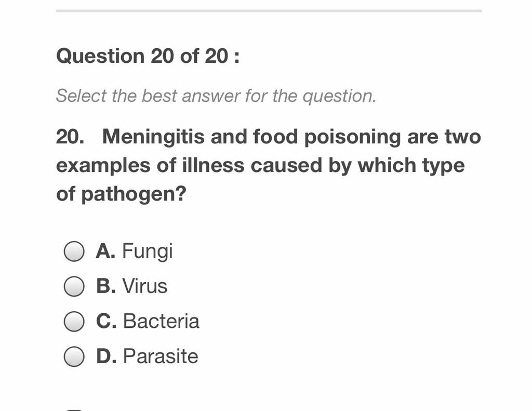Click the word 'Meningitis' in the question
This screenshot has height=411, width=532.
point(153,137)
